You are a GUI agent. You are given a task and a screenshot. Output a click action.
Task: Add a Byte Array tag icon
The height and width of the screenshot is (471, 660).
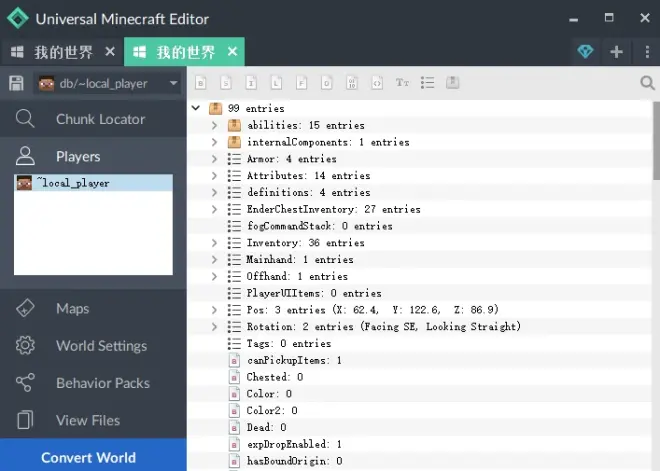(x=352, y=83)
